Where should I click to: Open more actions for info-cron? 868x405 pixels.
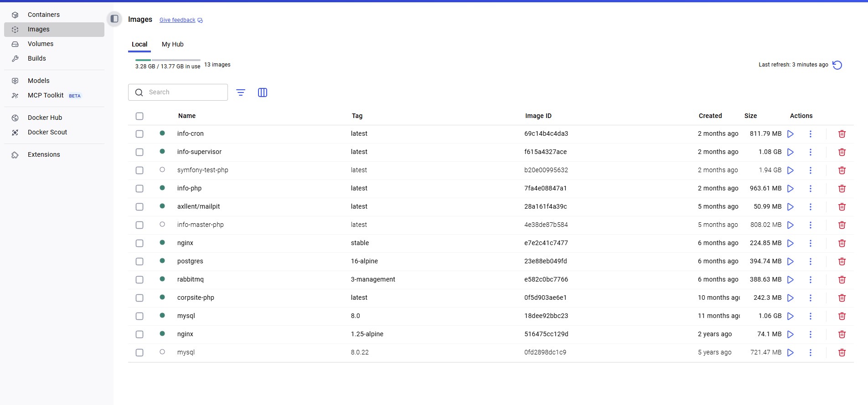pyautogui.click(x=811, y=134)
